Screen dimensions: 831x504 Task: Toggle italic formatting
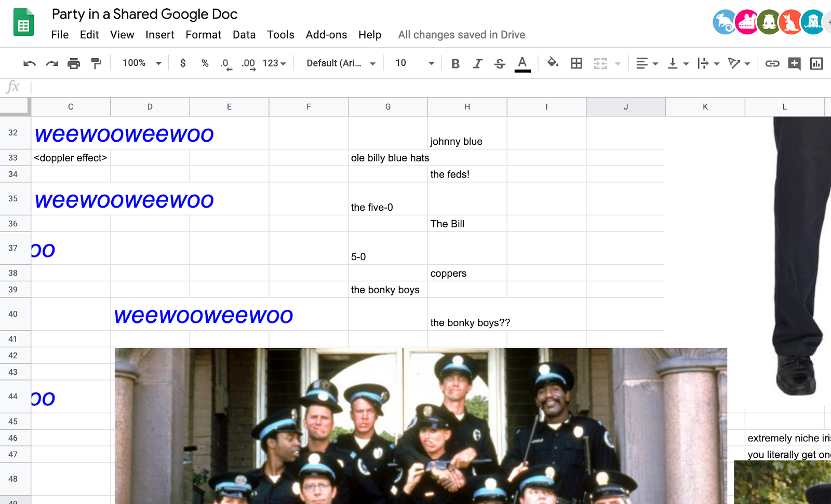tap(478, 63)
